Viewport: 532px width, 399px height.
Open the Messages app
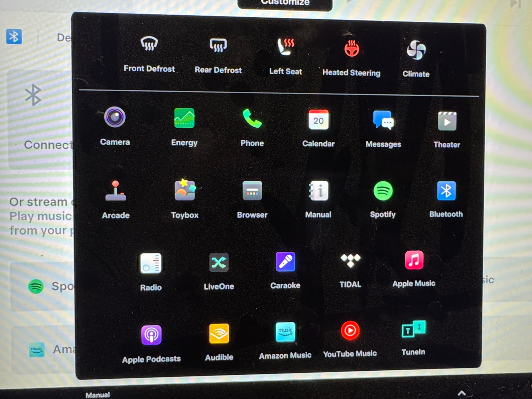[x=383, y=120]
